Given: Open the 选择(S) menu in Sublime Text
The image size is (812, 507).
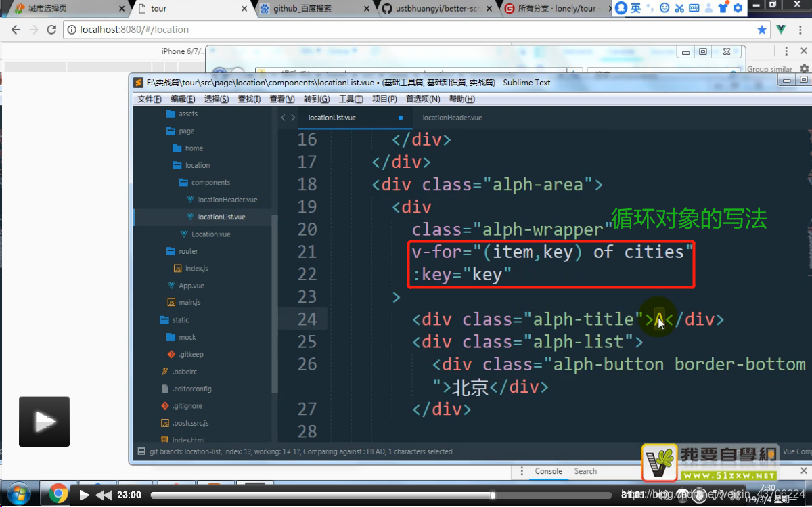Looking at the screenshot, I should (x=217, y=99).
